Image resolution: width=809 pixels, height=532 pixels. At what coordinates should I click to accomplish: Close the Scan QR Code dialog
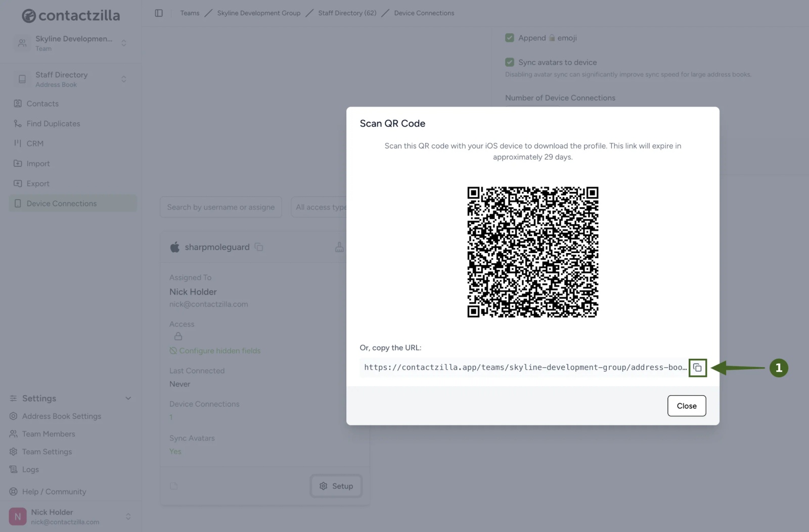687,406
